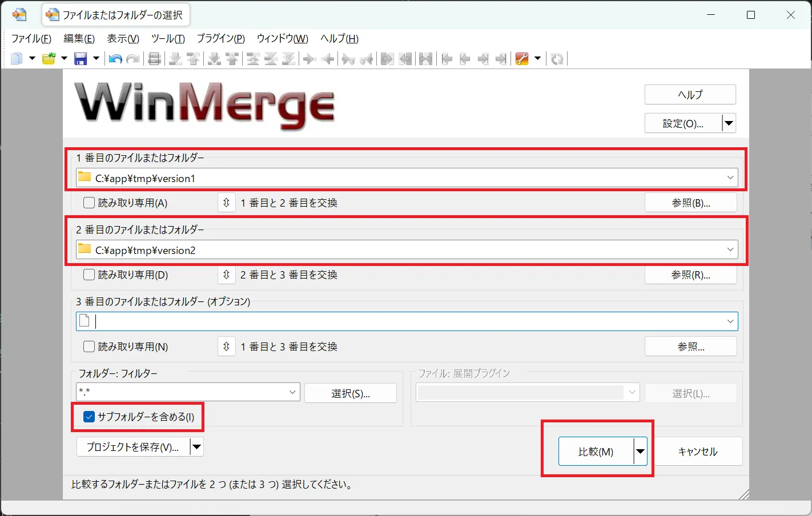This screenshot has height=516, width=812.
Task: Click the Redo arrow icon
Action: pos(133,59)
